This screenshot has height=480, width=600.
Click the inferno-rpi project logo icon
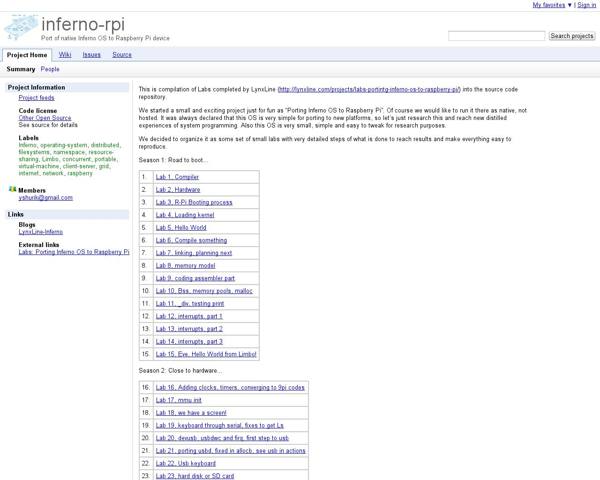[21, 27]
